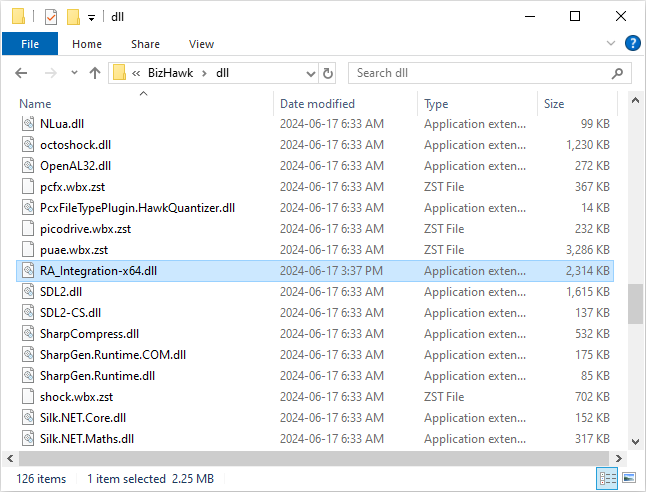Image resolution: width=646 pixels, height=492 pixels.
Task: Click the Forward navigation arrow
Action: coord(51,73)
